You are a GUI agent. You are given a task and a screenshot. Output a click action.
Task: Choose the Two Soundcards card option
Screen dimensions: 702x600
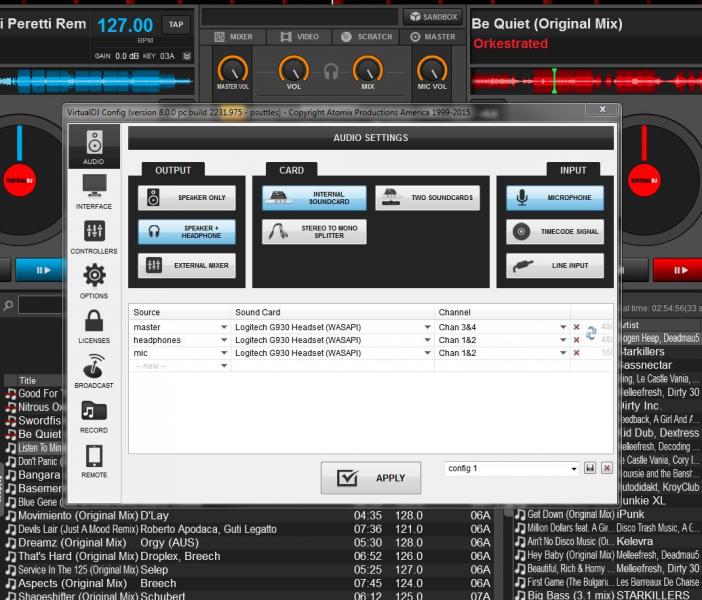tap(427, 198)
